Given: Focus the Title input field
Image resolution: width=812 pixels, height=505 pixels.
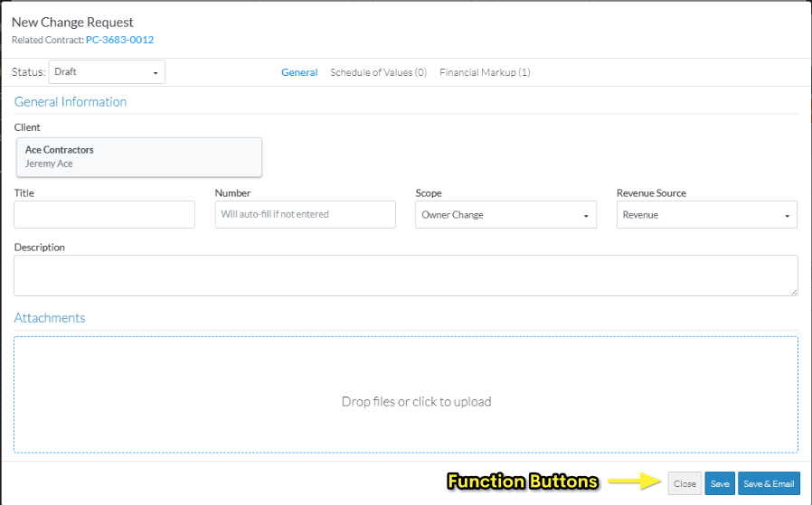Looking at the screenshot, I should pyautogui.click(x=105, y=215).
